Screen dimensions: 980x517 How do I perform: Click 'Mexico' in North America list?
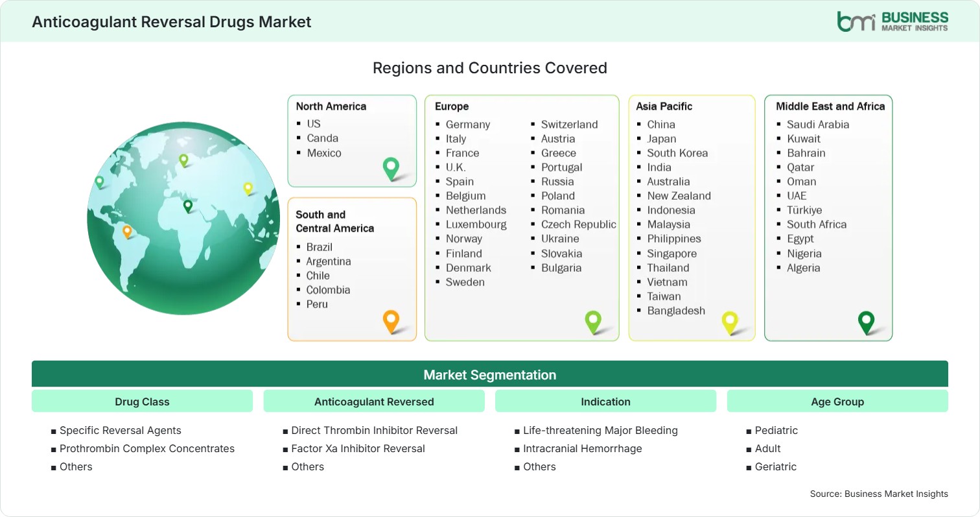point(324,152)
